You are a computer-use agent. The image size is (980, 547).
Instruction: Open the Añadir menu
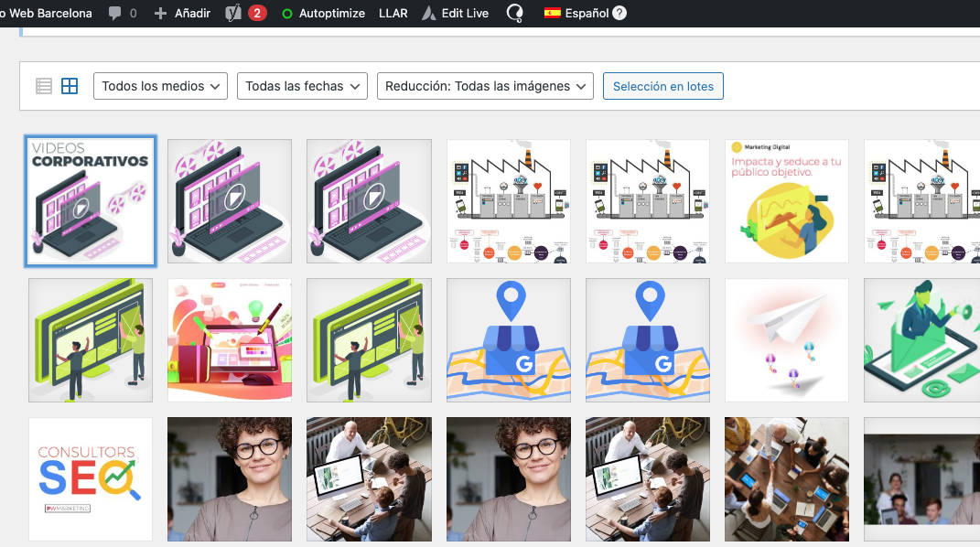tap(192, 13)
